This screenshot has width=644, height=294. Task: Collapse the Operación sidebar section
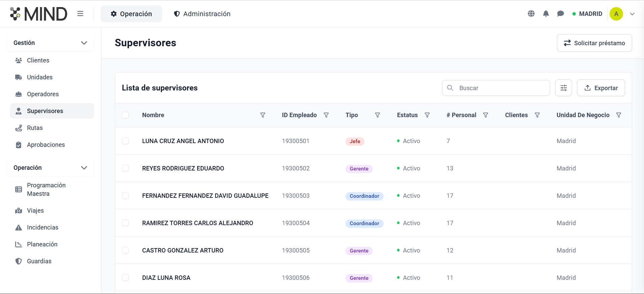50,168
